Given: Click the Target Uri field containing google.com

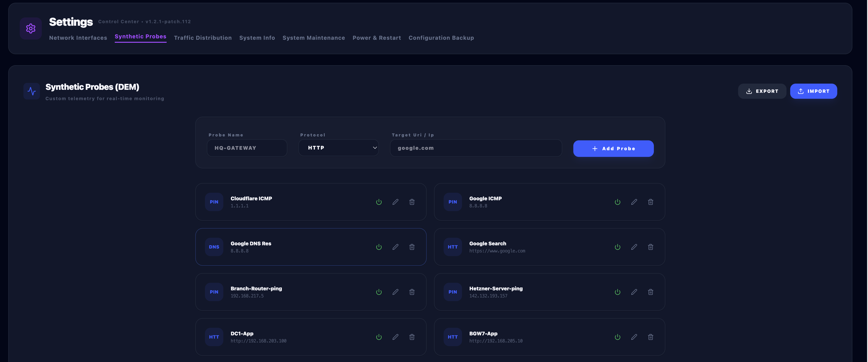Looking at the screenshot, I should click(476, 148).
